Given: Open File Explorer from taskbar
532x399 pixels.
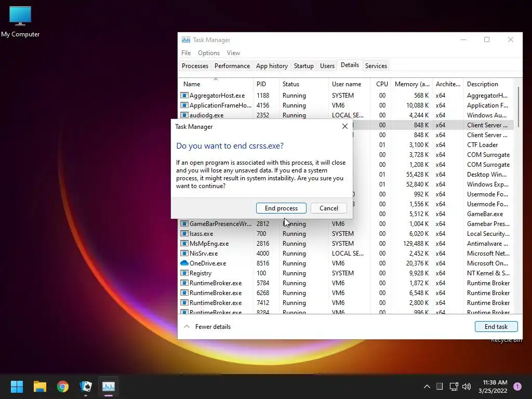Looking at the screenshot, I should [40, 387].
